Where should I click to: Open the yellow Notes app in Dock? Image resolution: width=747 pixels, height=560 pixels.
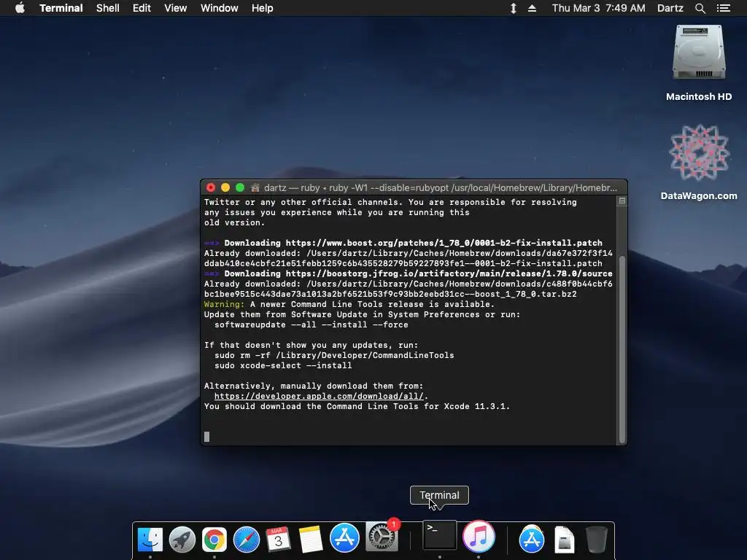pyautogui.click(x=311, y=539)
